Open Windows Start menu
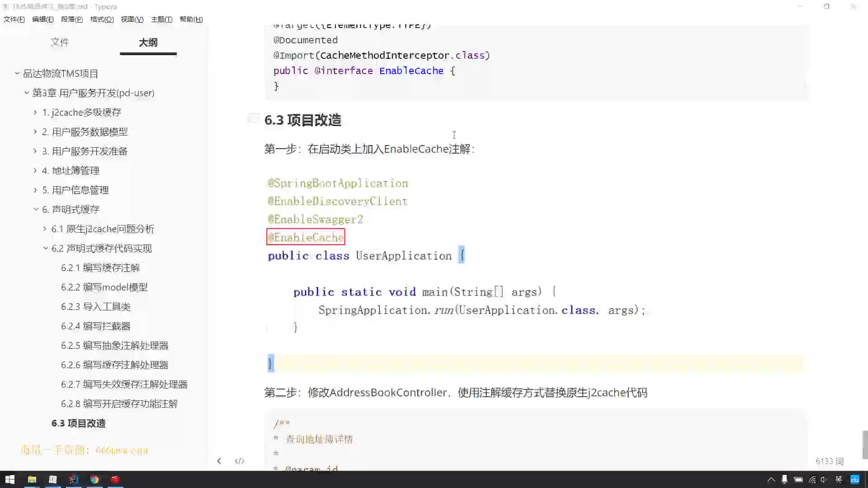 10,479
